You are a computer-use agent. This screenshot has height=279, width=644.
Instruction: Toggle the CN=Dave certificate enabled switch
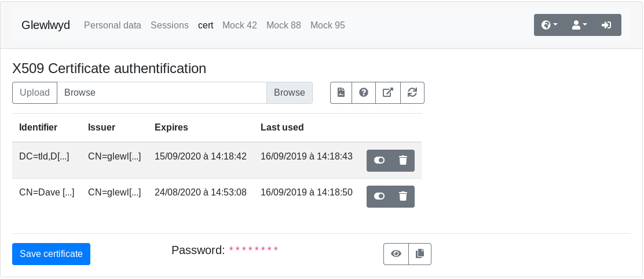tap(379, 196)
